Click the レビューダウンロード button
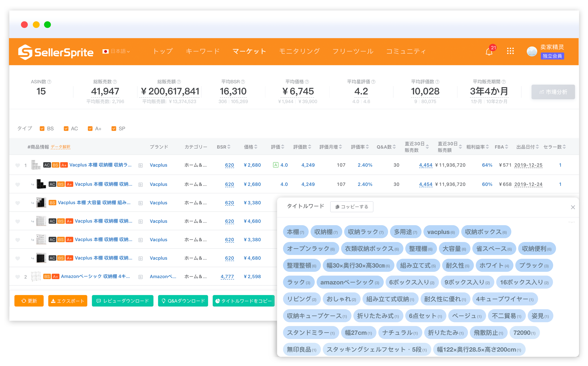 pos(122,301)
